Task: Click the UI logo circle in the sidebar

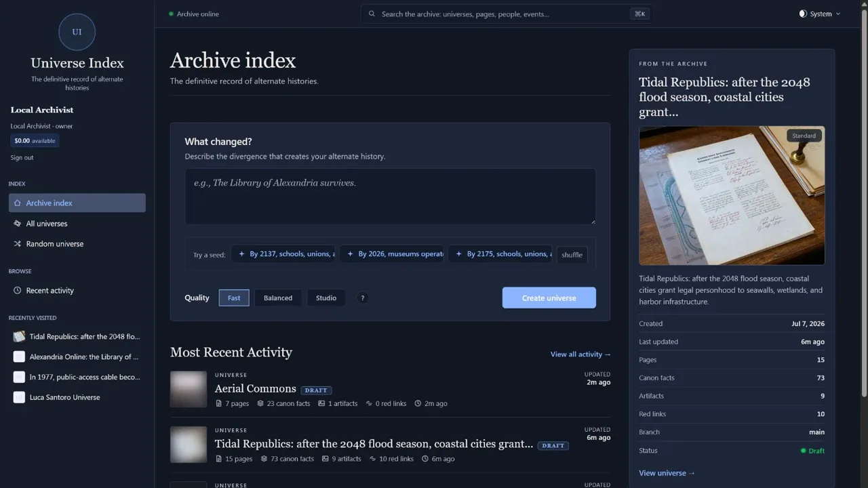Action: (77, 32)
